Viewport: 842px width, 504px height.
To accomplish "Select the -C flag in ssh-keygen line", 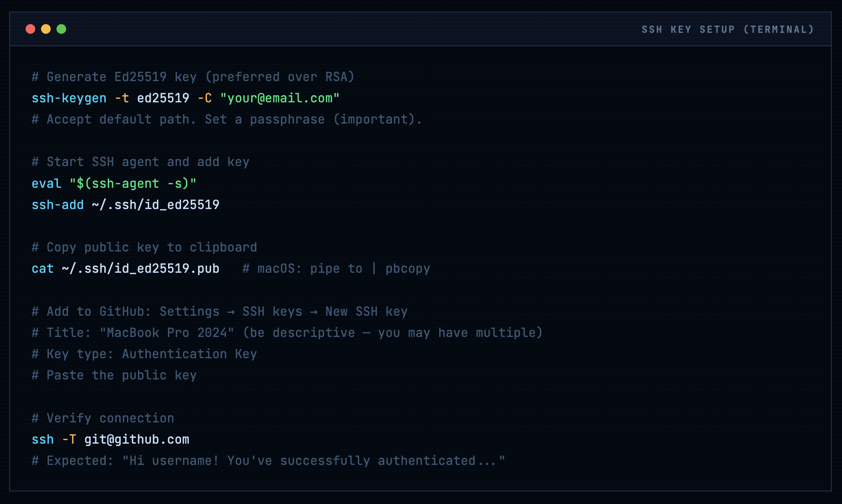I will [205, 98].
